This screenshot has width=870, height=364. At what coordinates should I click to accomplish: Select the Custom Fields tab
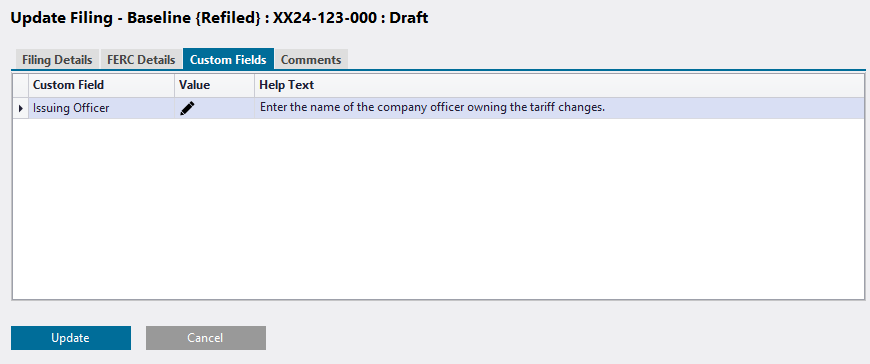pyautogui.click(x=228, y=59)
